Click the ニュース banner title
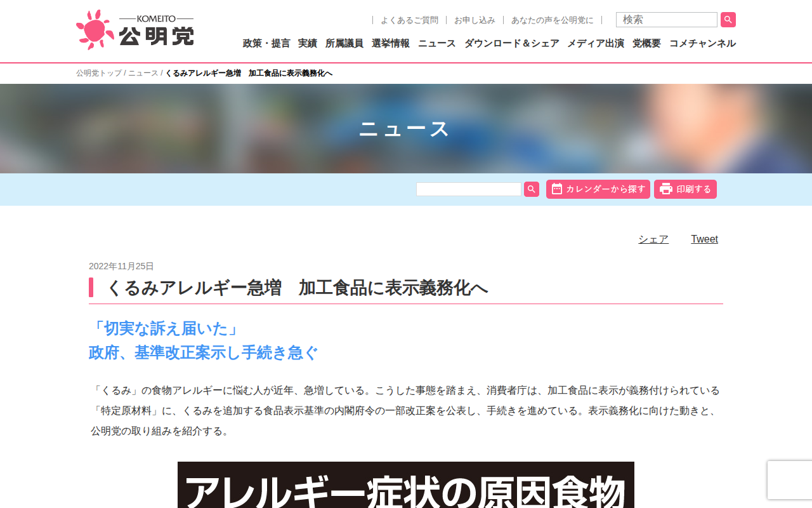 (x=405, y=129)
